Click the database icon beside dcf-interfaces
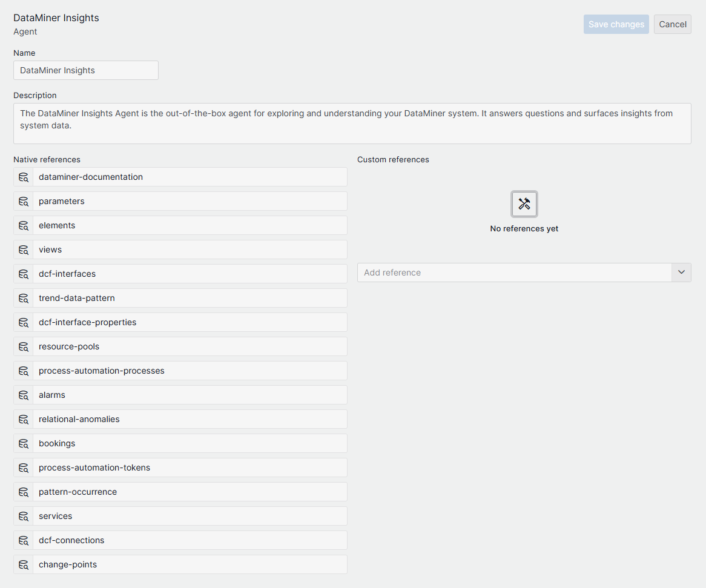706x588 pixels. pos(24,274)
